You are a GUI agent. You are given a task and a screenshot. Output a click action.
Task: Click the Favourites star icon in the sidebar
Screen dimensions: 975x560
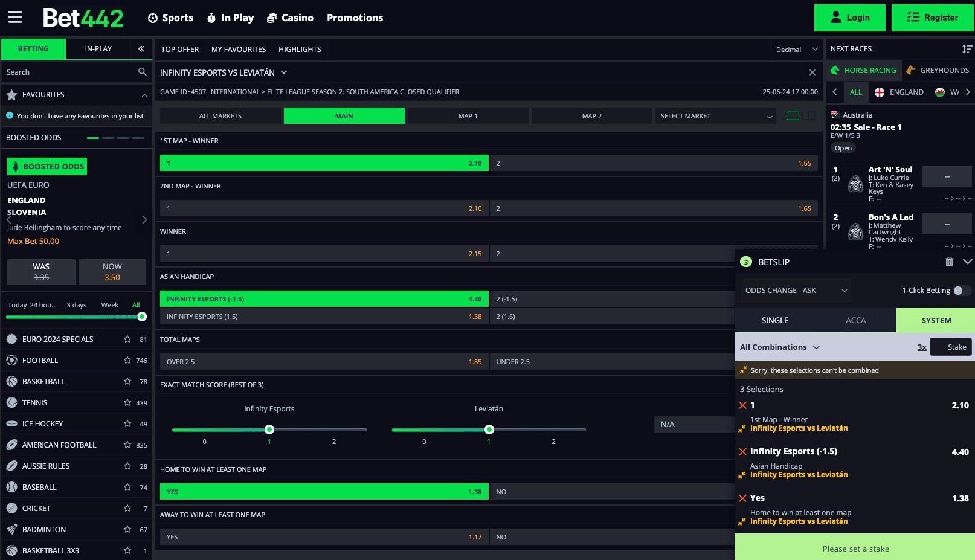click(11, 95)
